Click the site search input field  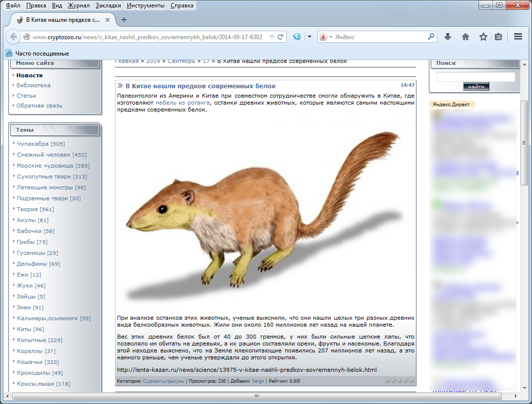[x=475, y=77]
